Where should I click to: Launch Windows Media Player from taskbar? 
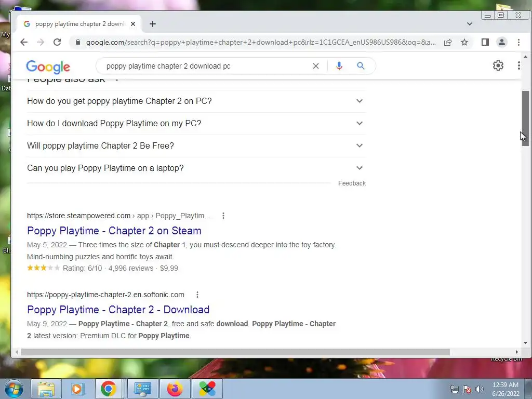click(77, 389)
